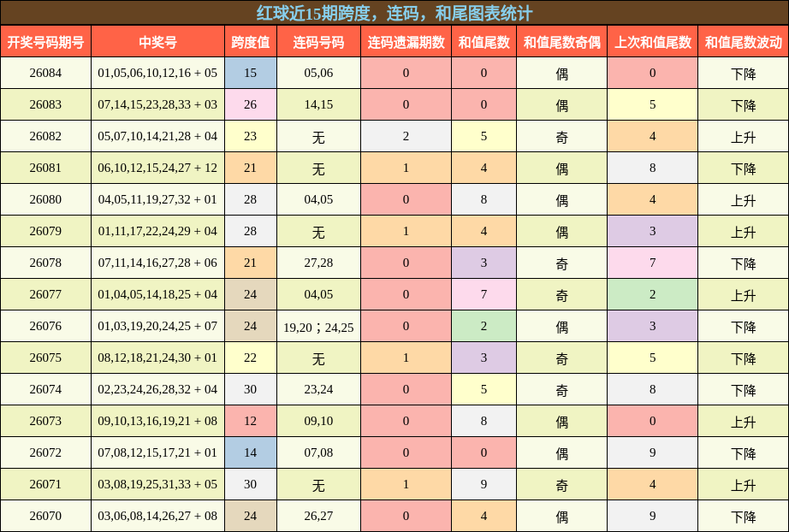Click the 连码号码 column header
The image size is (789, 532).
click(318, 42)
